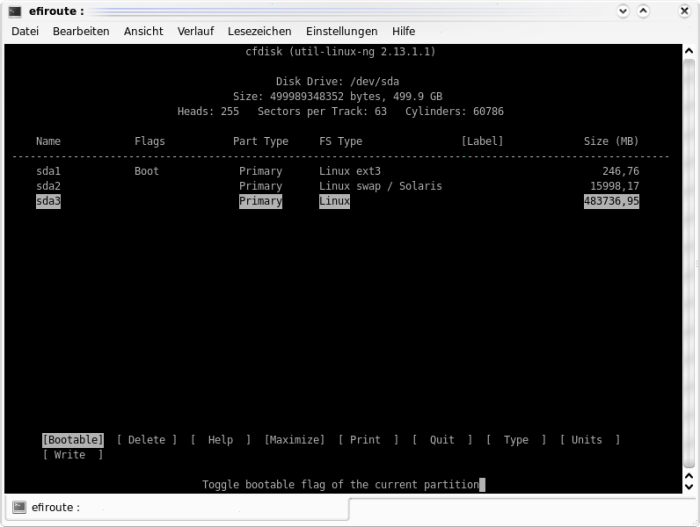Select the Print option in cfdisk
Screen dimensions: 700x527
tap(367, 440)
